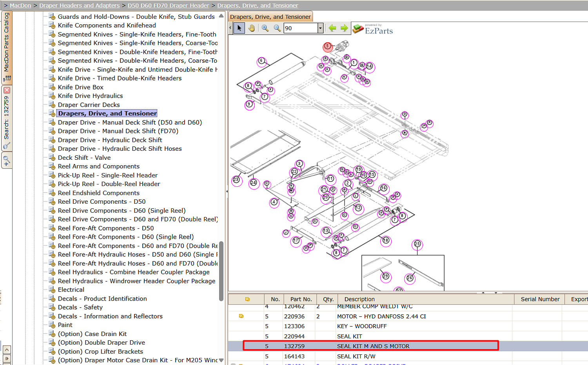Select the Drapers, Drive, and Tensioner diagram tab

(270, 17)
